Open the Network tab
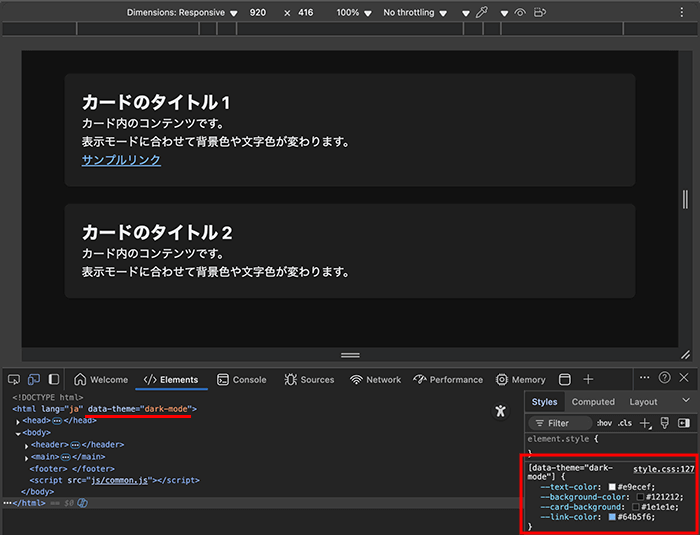Screen dimensions: 700x535 tap(375, 380)
